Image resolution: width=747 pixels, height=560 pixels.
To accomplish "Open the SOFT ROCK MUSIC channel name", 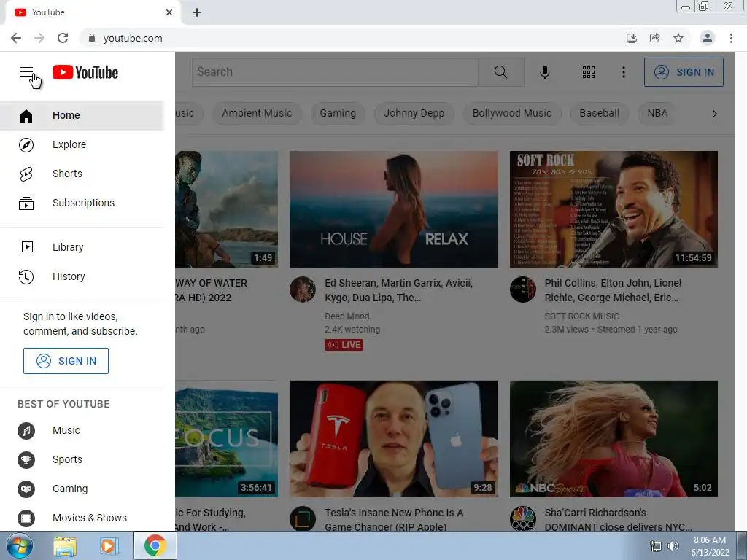I will pyautogui.click(x=581, y=316).
